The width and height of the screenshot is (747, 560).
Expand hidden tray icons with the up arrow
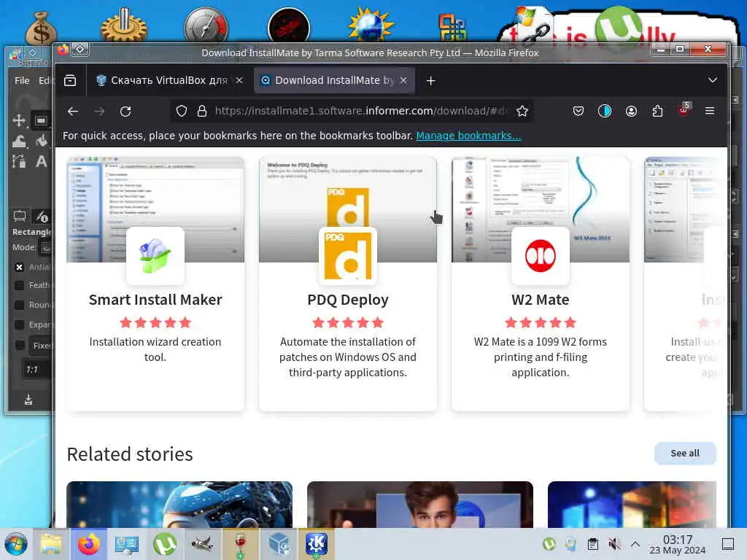tap(635, 544)
